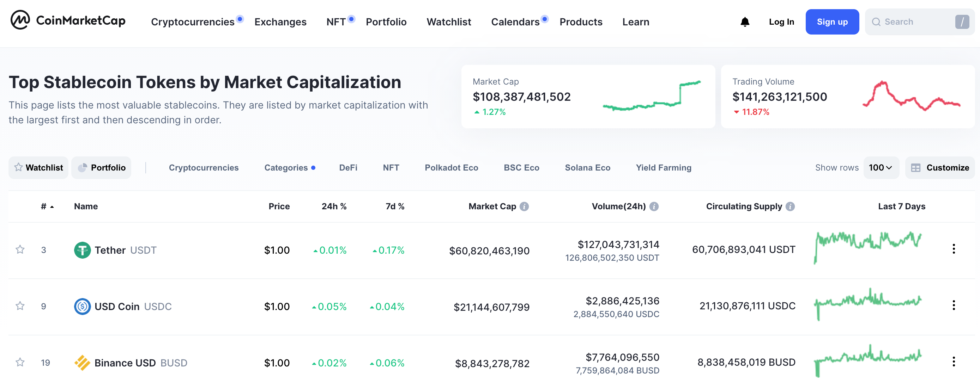The image size is (980, 389).
Task: Sort table by Volume(24h) header text
Action: click(619, 206)
